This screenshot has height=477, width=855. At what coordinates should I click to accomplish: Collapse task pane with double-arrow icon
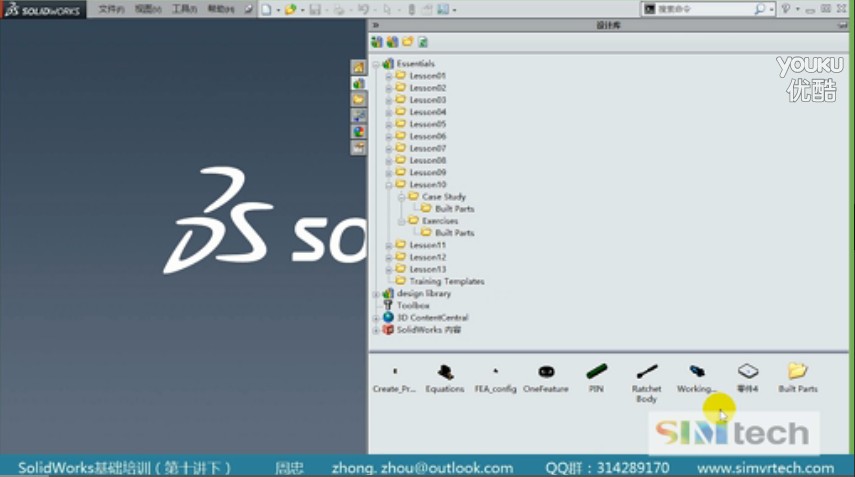click(375, 25)
